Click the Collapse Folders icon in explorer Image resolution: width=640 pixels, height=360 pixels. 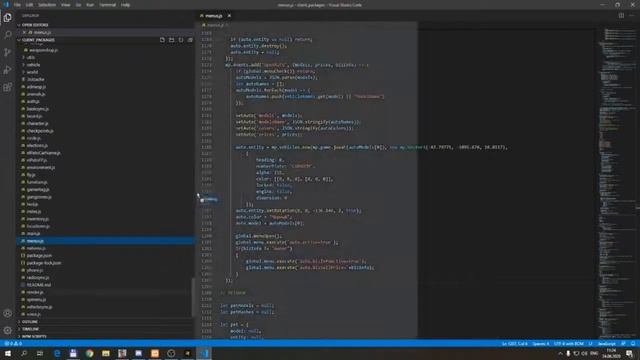pyautogui.click(x=190, y=40)
